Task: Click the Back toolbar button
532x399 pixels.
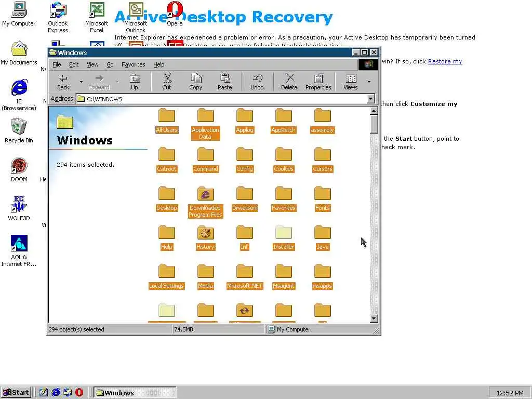Action: pyautogui.click(x=63, y=82)
